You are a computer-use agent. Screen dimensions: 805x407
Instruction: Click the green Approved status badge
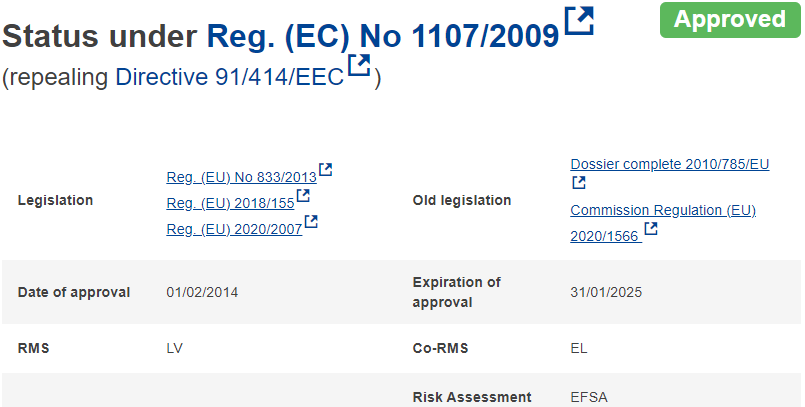pyautogui.click(x=730, y=20)
